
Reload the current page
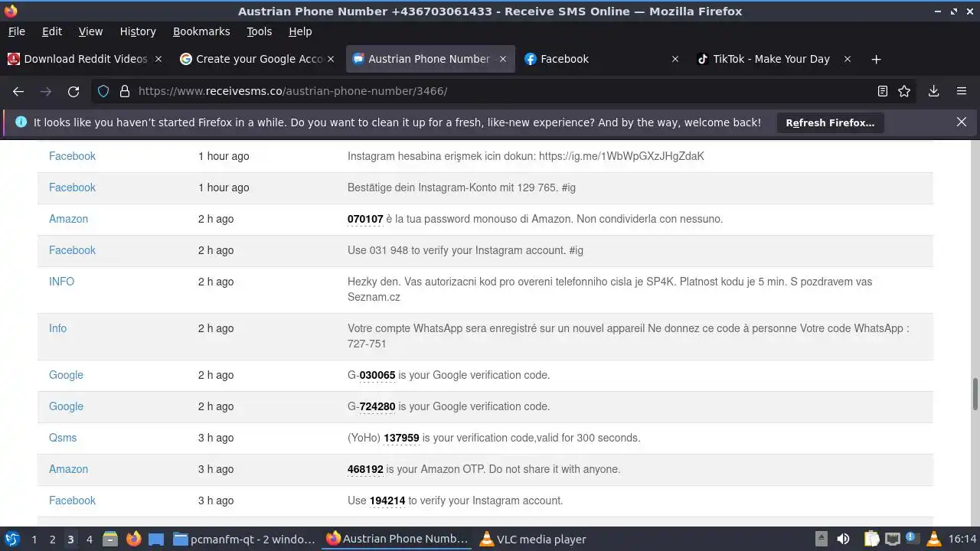[73, 91]
